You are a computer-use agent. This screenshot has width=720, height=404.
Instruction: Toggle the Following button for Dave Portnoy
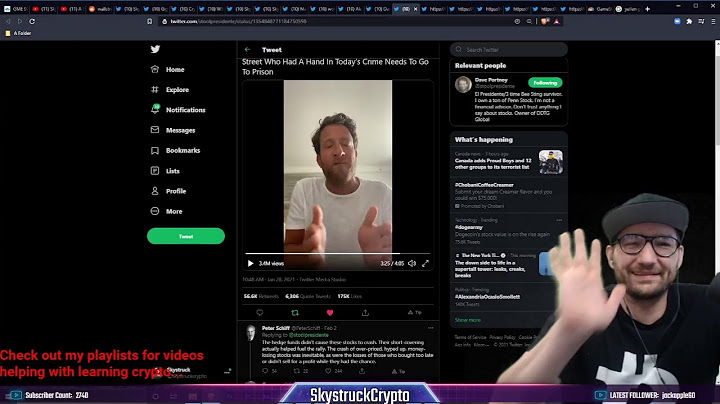click(545, 83)
